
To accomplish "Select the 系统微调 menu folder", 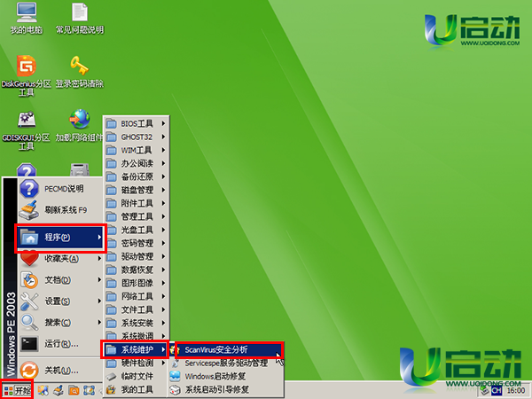I will pos(136,335).
